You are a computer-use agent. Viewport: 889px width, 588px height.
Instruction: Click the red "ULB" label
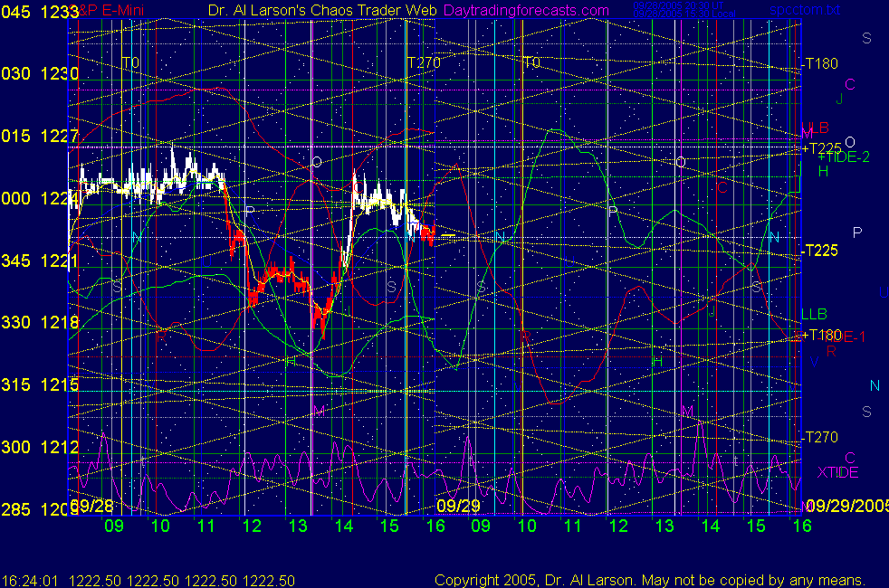point(816,128)
